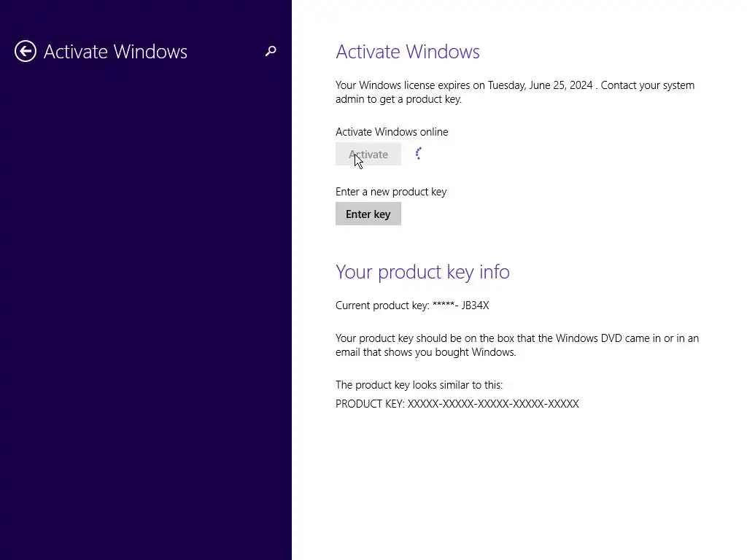
Task: Select the white Activate Windows sidebar title
Action: point(115,52)
